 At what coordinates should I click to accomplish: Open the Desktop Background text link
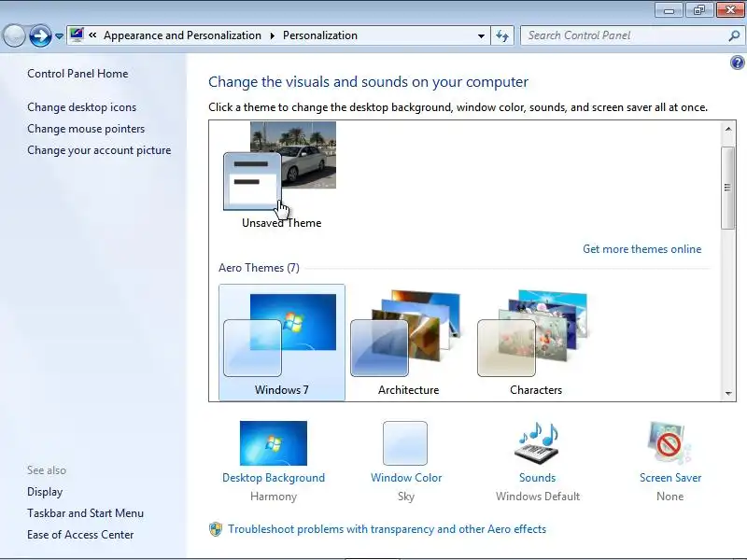(x=274, y=478)
